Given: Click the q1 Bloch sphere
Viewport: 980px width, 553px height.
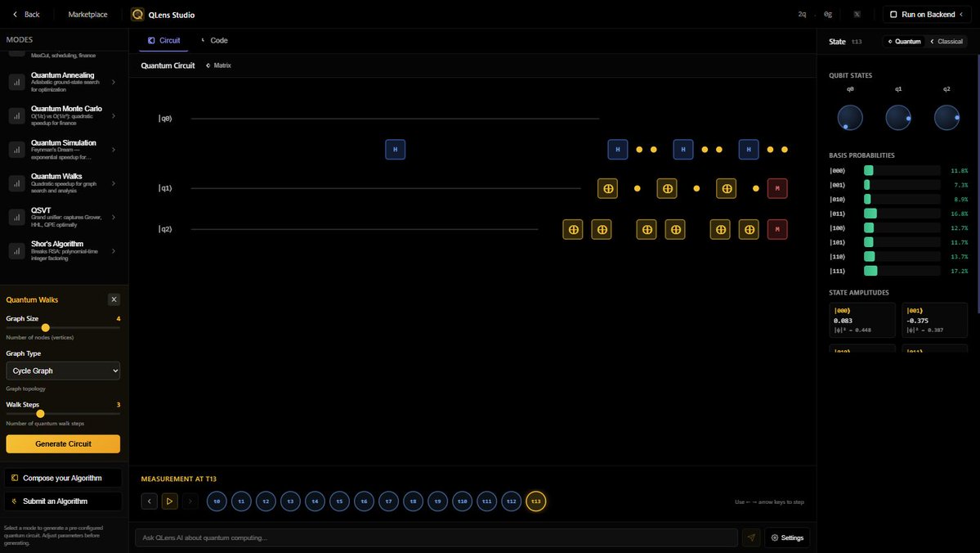Looking at the screenshot, I should click(x=898, y=118).
